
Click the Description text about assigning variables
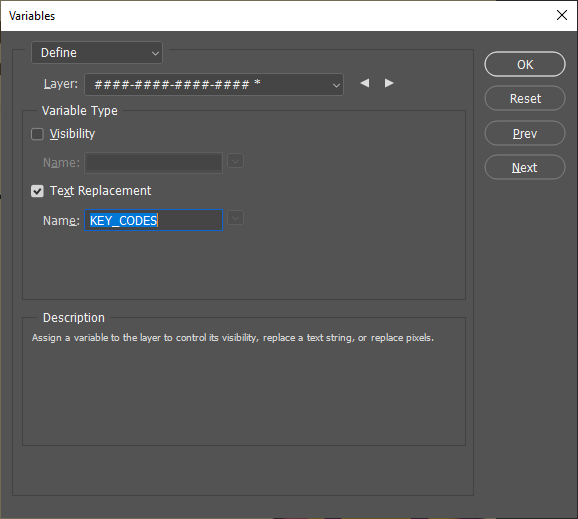[233, 338]
